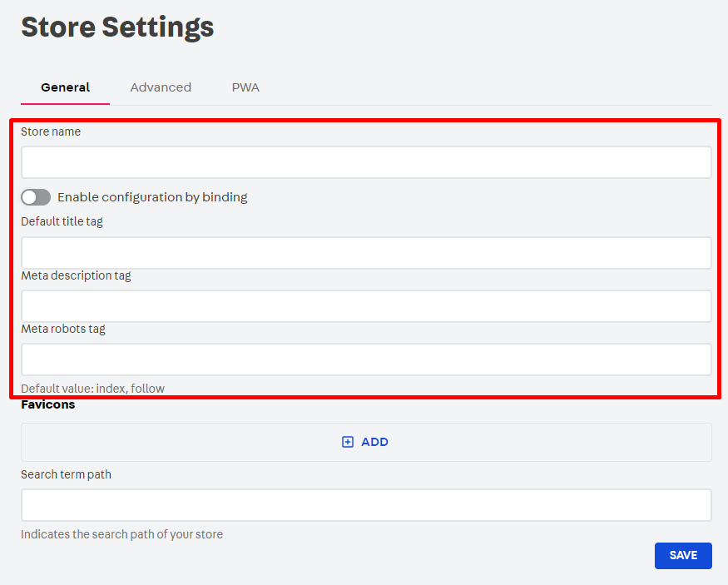Click the plus icon in Favicons box

tap(348, 442)
